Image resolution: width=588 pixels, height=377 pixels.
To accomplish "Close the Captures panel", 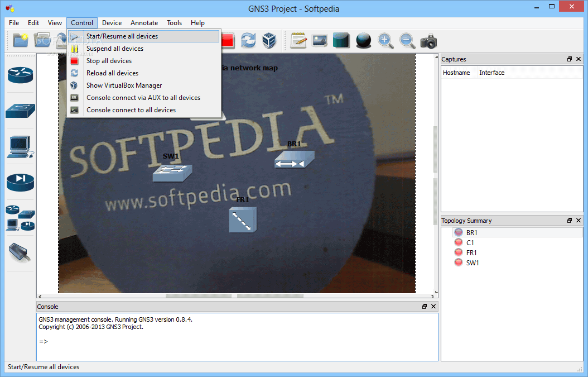I will click(579, 59).
